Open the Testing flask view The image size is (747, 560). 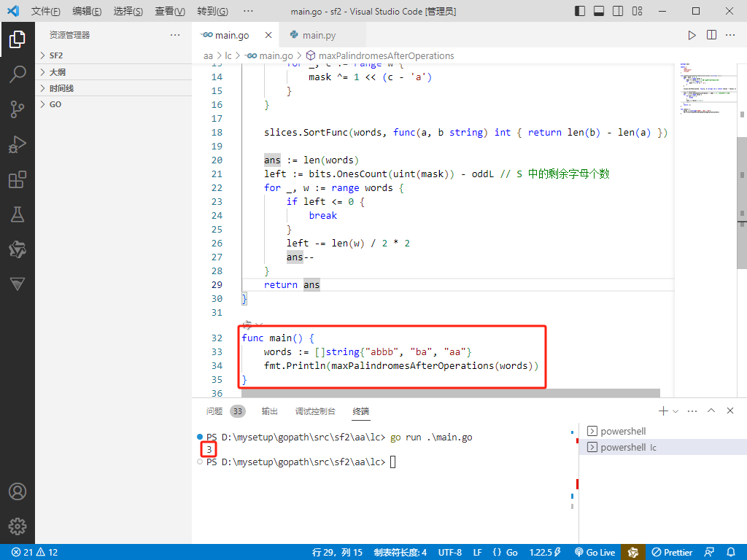18,214
